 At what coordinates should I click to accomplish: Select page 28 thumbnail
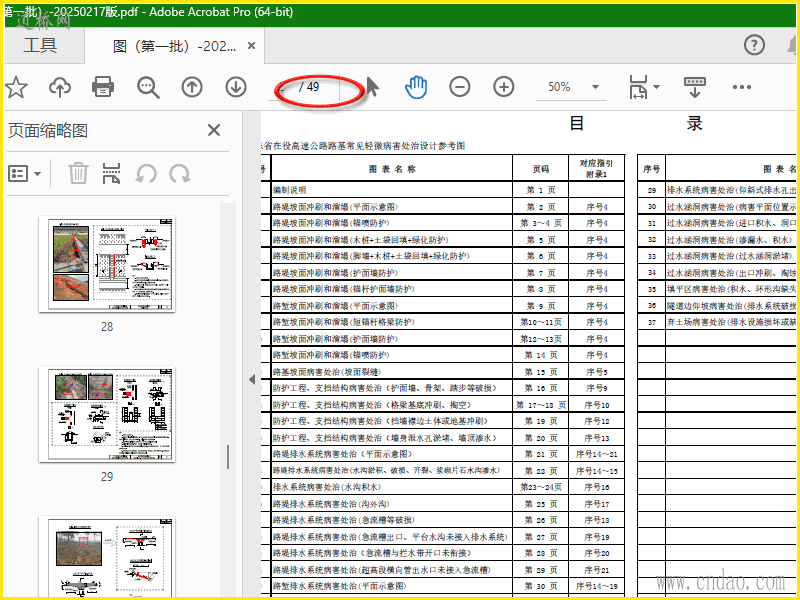pos(107,264)
